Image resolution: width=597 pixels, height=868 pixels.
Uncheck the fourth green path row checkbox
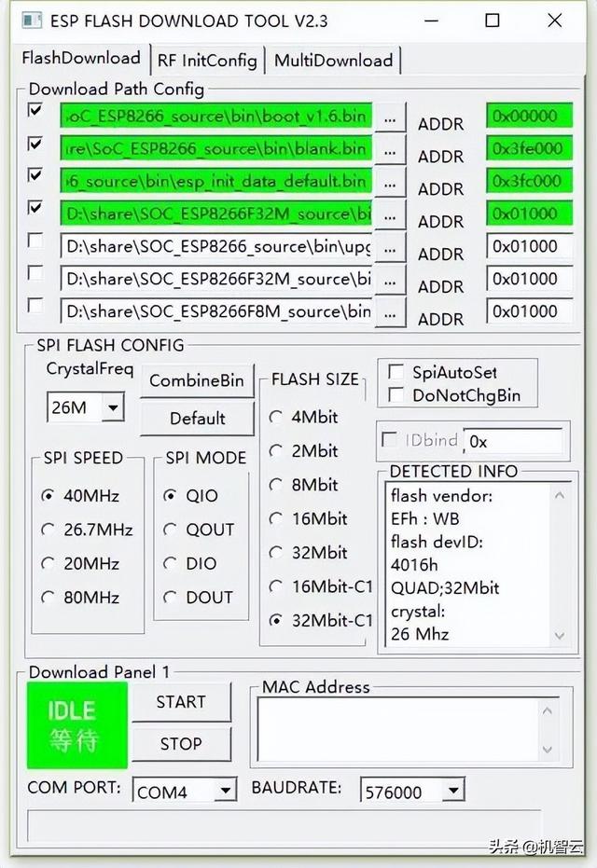[35, 208]
